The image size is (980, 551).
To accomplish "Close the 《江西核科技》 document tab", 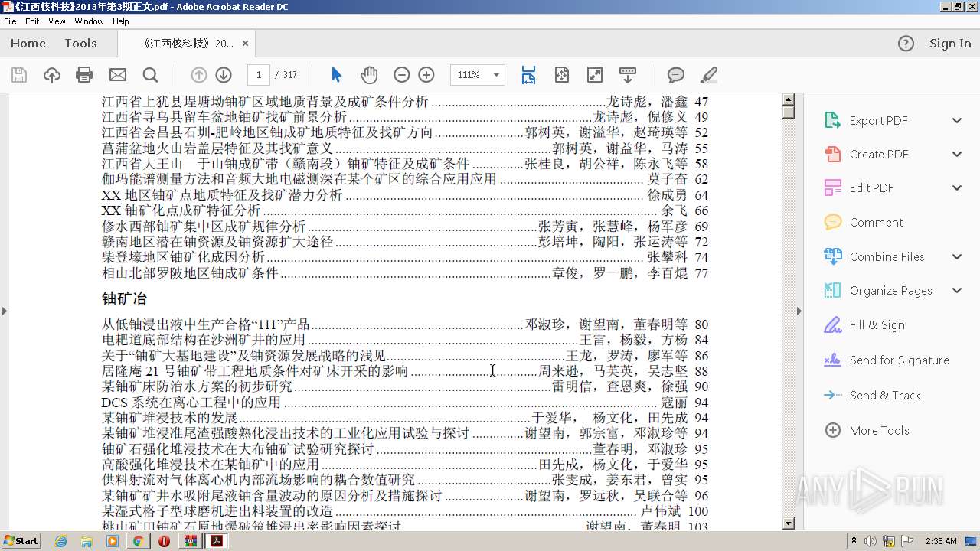I will pyautogui.click(x=245, y=44).
